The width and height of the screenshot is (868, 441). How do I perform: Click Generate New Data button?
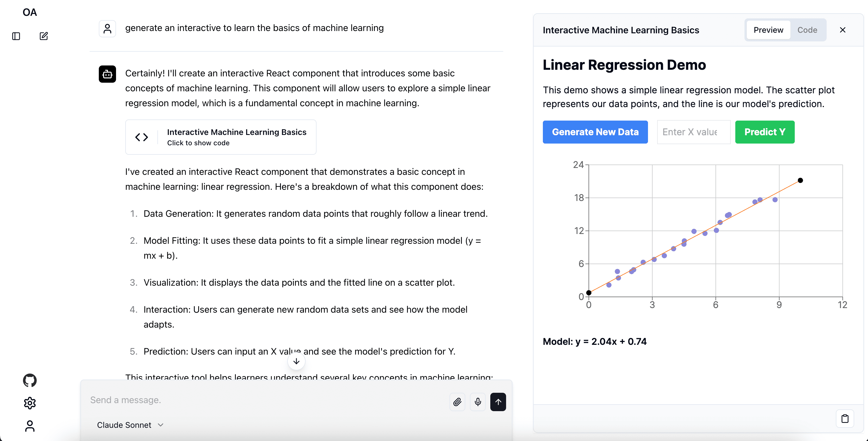595,131
